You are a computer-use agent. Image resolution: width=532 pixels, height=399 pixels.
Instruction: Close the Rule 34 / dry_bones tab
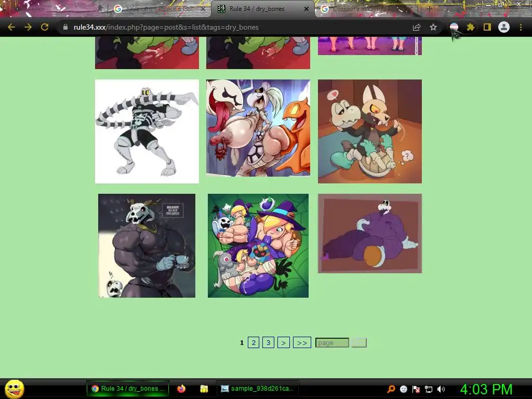pos(307,9)
